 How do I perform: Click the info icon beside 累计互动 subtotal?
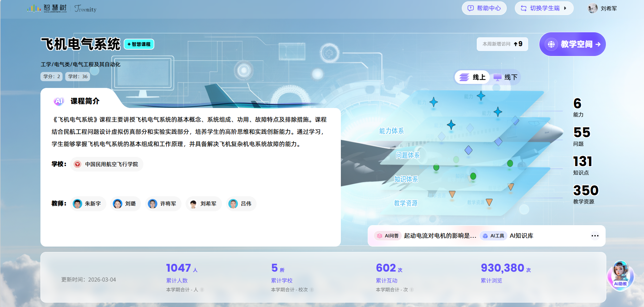[412, 290]
